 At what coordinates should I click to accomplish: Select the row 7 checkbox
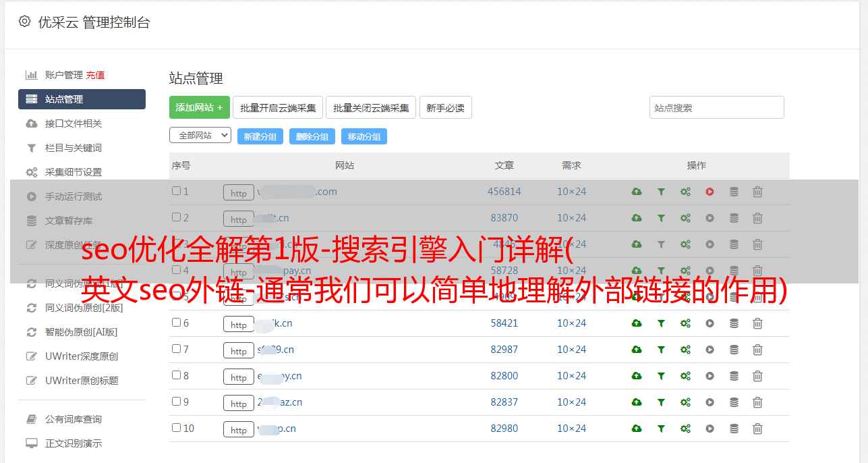click(176, 349)
